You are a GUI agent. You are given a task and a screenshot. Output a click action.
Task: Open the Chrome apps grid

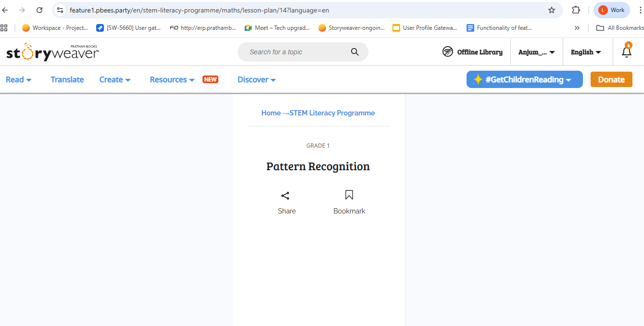tap(4, 28)
